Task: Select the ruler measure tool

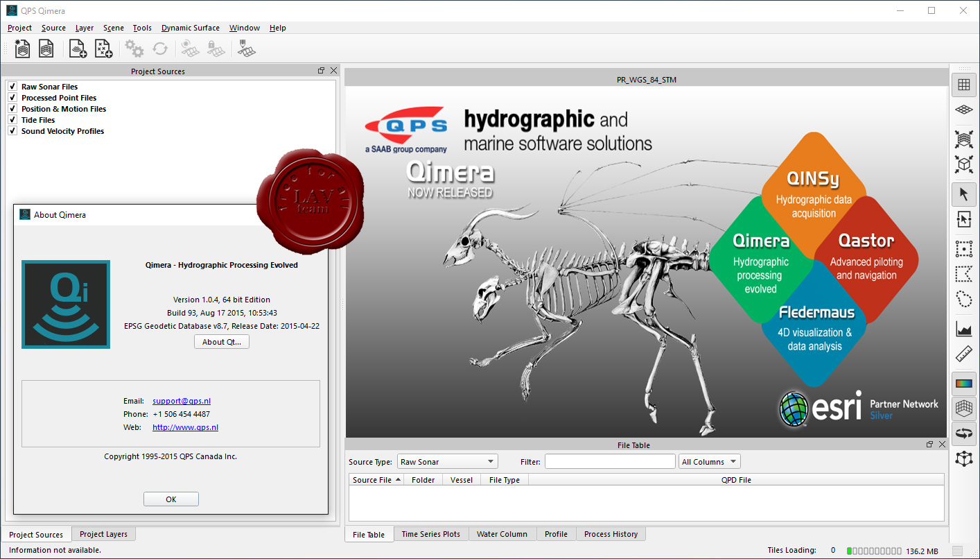Action: point(963,354)
